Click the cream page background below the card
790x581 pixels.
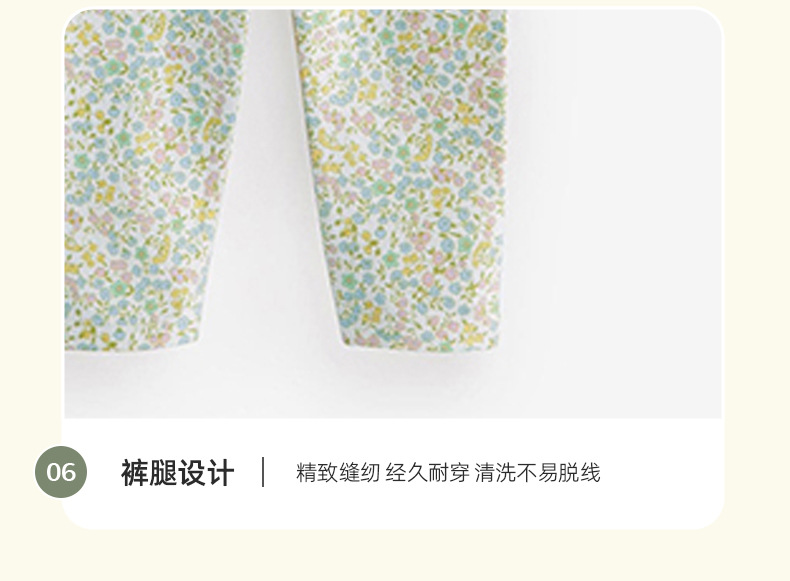pos(395,555)
